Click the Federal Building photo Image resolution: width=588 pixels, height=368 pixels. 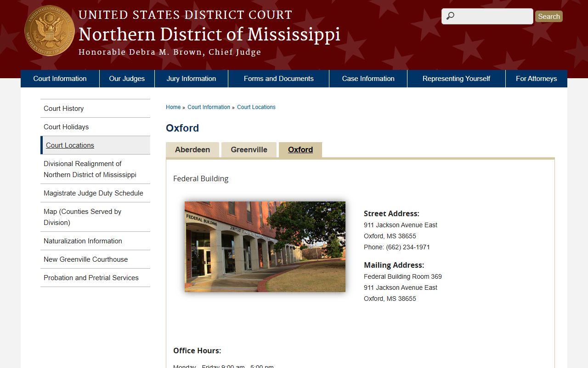(265, 247)
